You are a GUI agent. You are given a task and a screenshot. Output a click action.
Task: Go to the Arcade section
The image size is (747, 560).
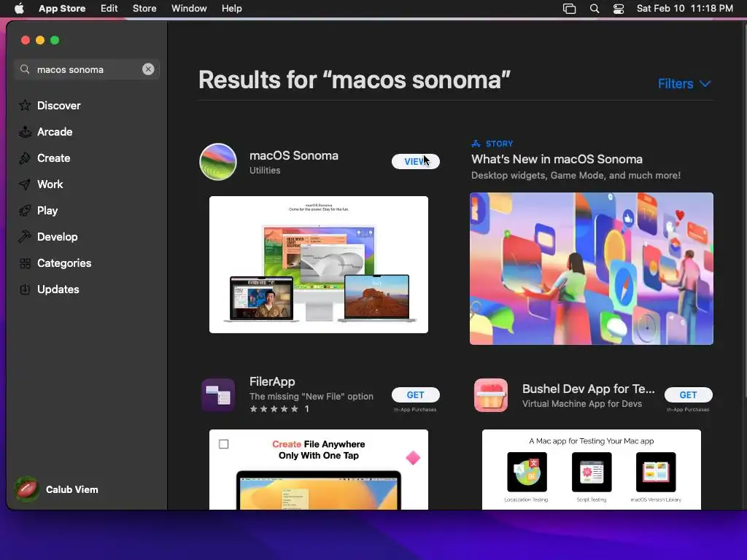point(87,132)
